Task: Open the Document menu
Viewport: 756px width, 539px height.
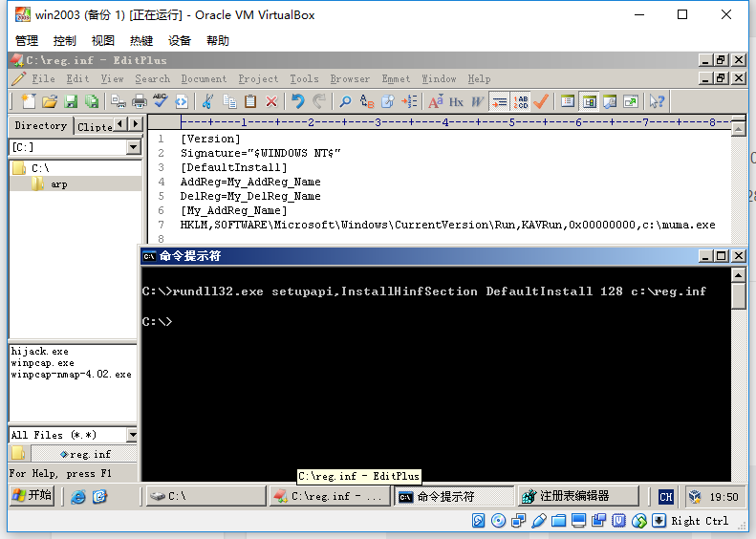Action: click(204, 78)
